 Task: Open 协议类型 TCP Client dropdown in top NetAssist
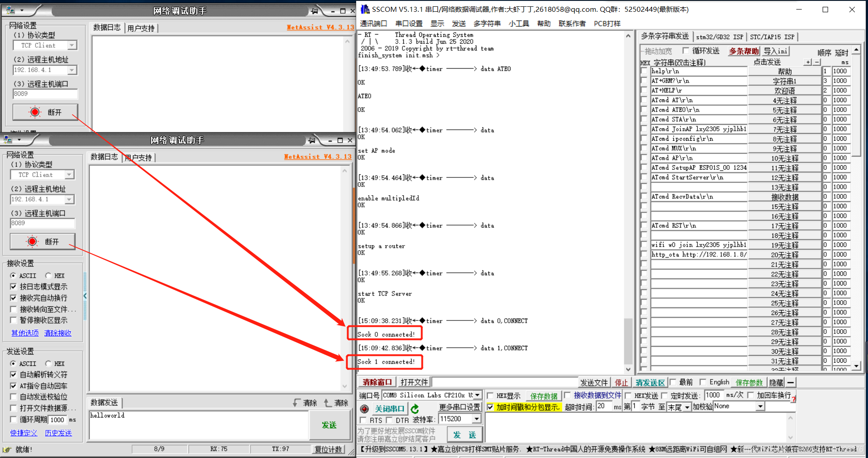[72, 45]
